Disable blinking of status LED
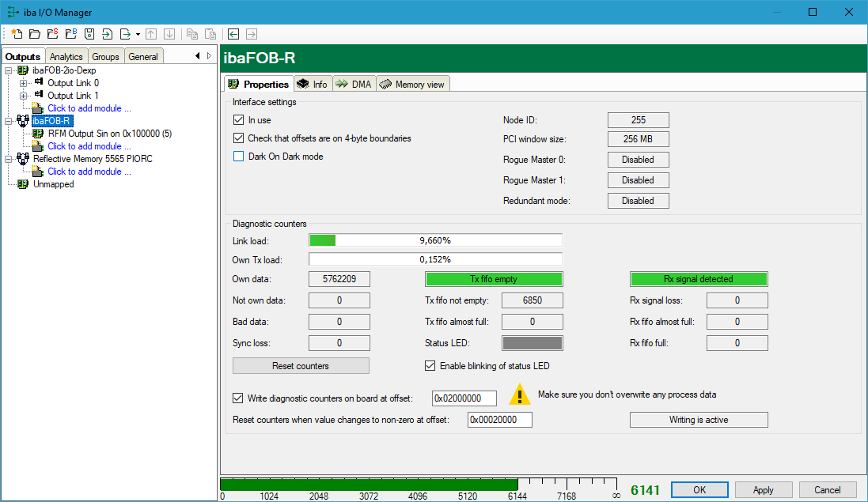Viewport: 868px width, 502px height. click(430, 366)
